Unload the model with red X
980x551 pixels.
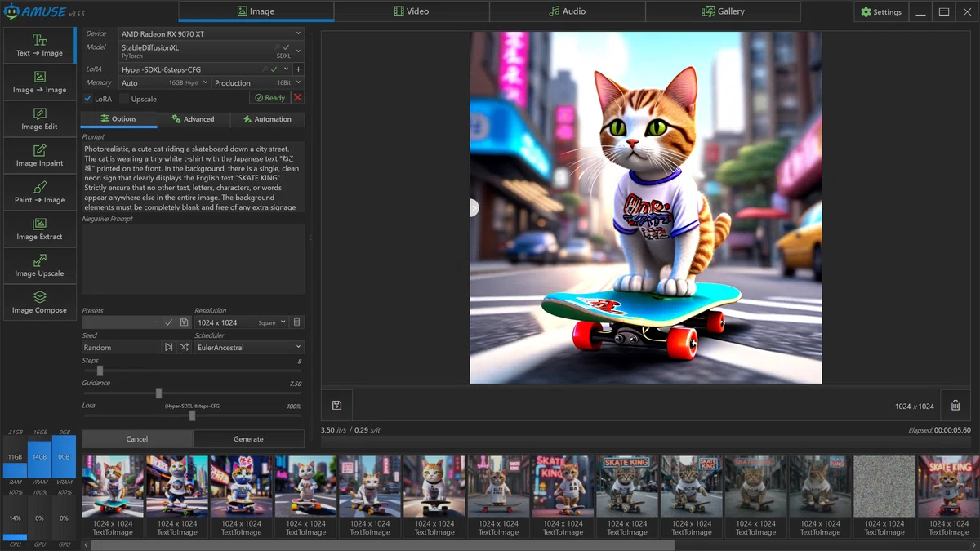pyautogui.click(x=297, y=97)
